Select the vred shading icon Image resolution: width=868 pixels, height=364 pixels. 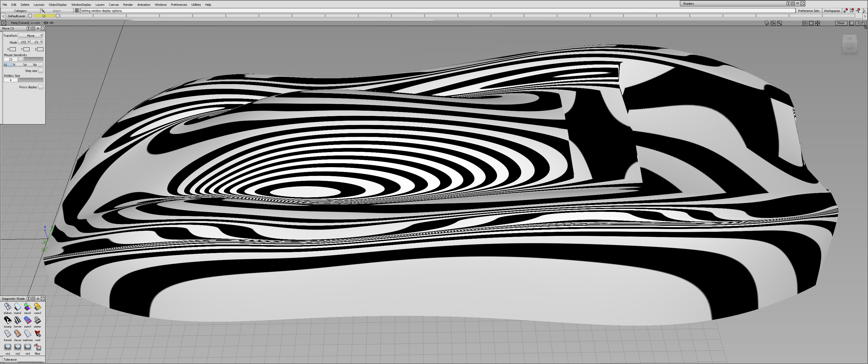click(37, 334)
